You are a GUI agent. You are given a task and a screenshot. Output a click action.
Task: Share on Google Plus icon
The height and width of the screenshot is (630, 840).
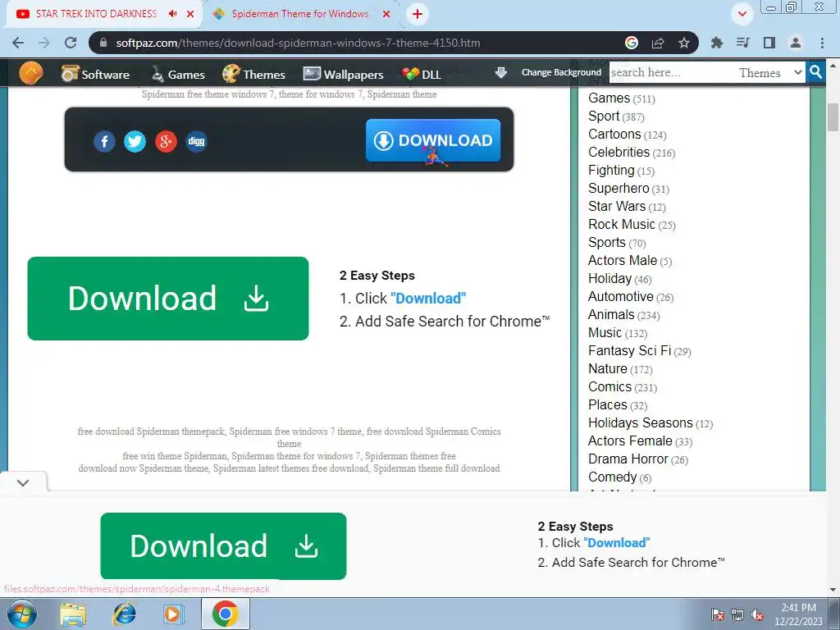(166, 141)
